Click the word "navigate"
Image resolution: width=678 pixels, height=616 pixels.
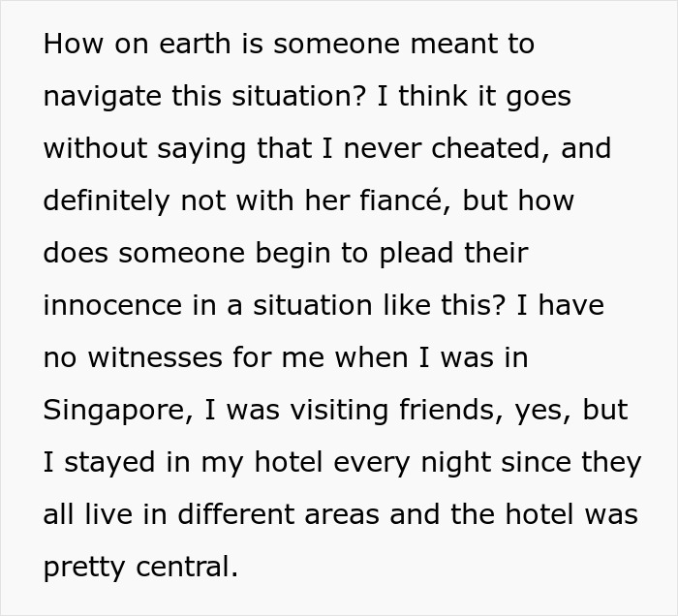[x=103, y=96]
